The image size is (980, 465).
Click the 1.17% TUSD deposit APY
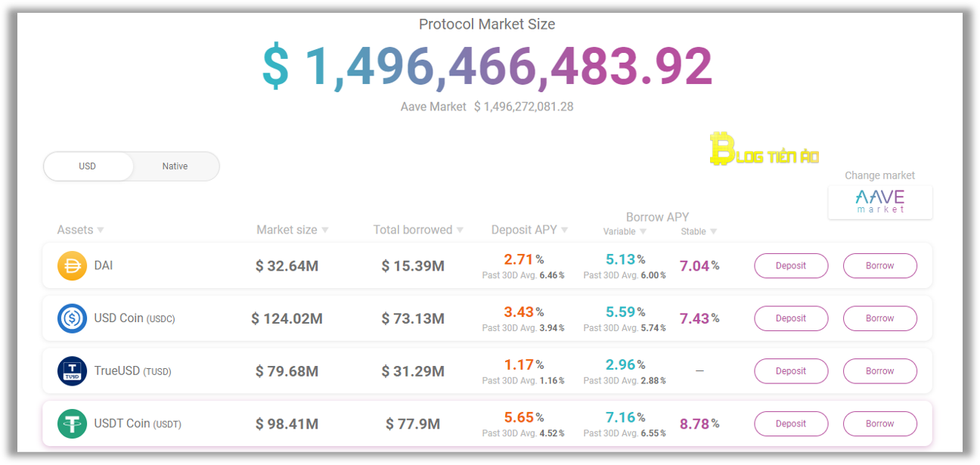pos(523,365)
